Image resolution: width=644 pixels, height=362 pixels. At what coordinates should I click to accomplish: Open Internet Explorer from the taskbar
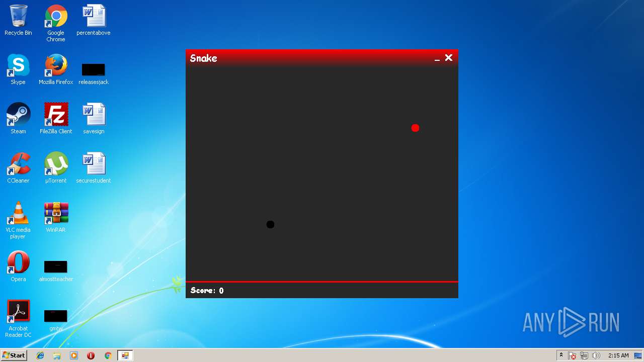[40, 355]
